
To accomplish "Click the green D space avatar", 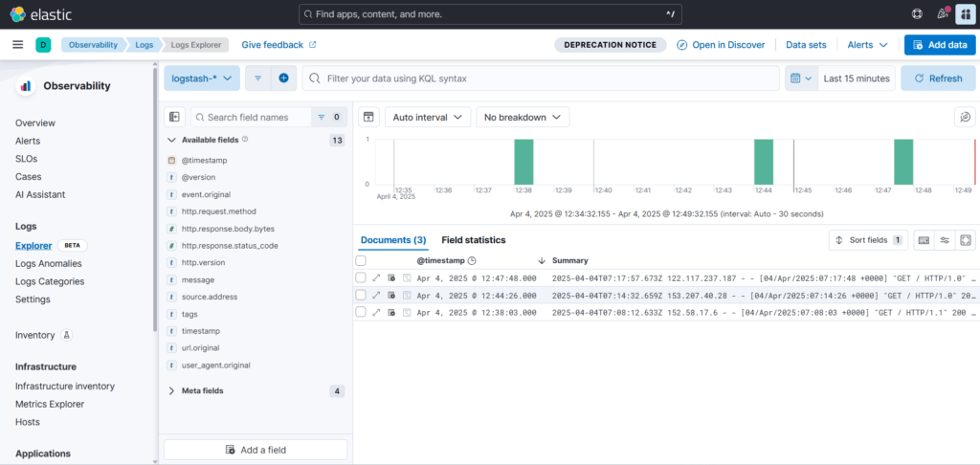I will pos(43,45).
